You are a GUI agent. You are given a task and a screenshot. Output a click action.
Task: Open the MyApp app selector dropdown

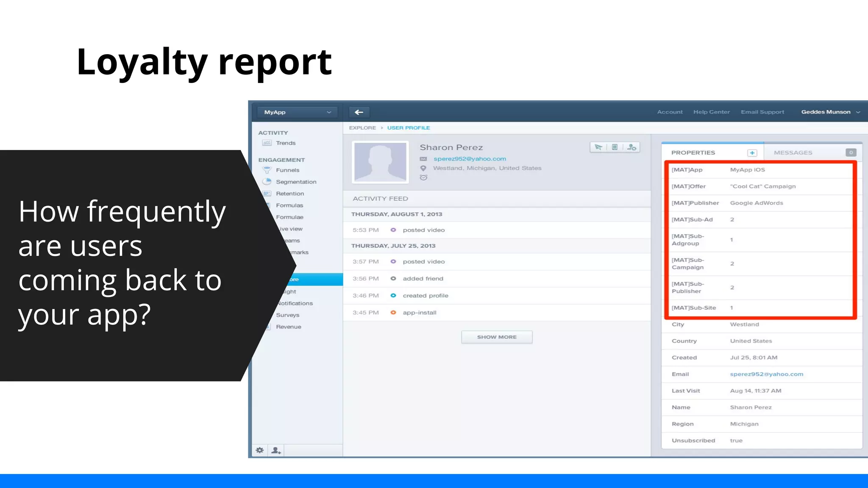tap(297, 112)
